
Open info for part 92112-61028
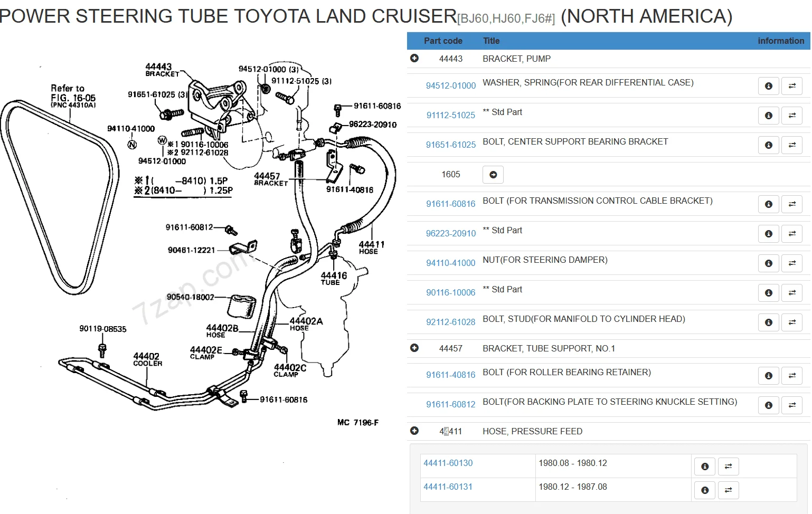point(769,322)
